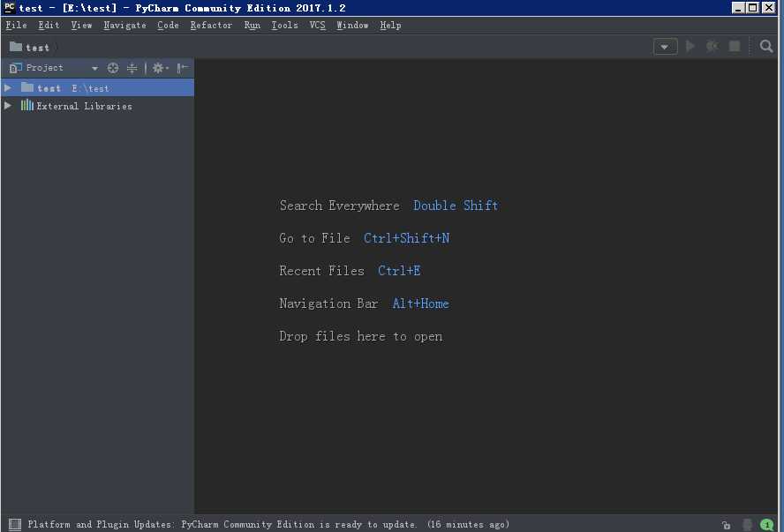Image resolution: width=784 pixels, height=532 pixels.
Task: Click the Stop square icon
Action: [x=734, y=47]
